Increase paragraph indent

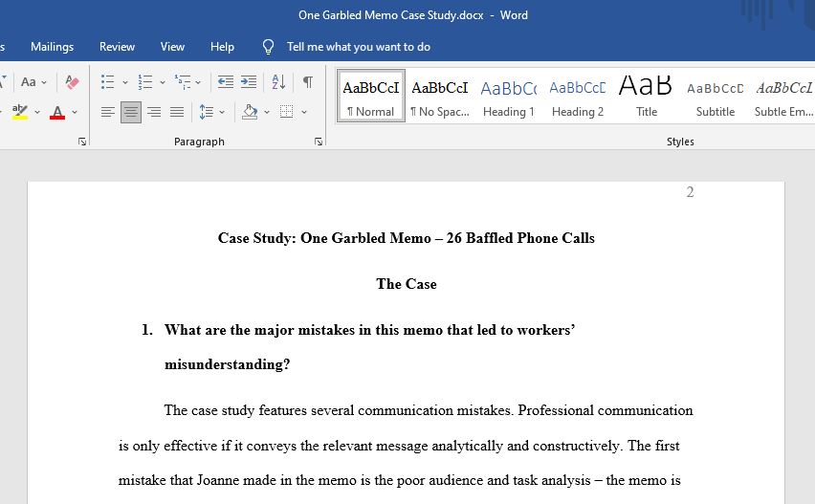coord(249,81)
